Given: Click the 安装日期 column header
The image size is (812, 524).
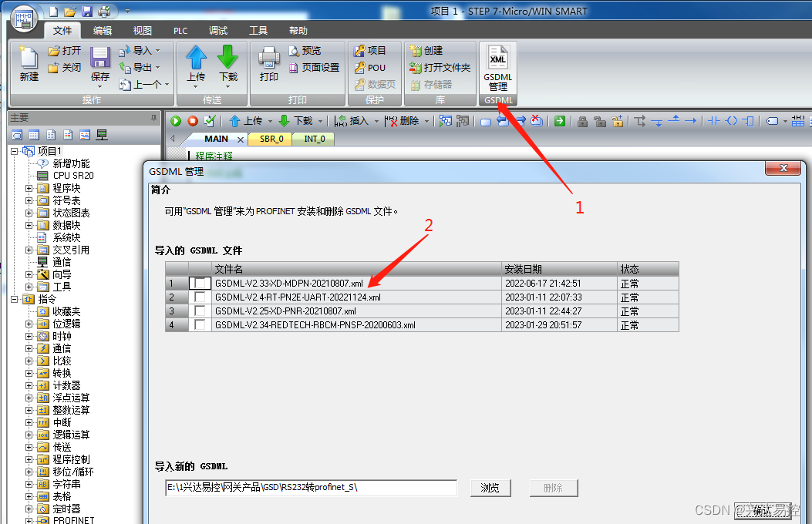Looking at the screenshot, I should point(559,269).
